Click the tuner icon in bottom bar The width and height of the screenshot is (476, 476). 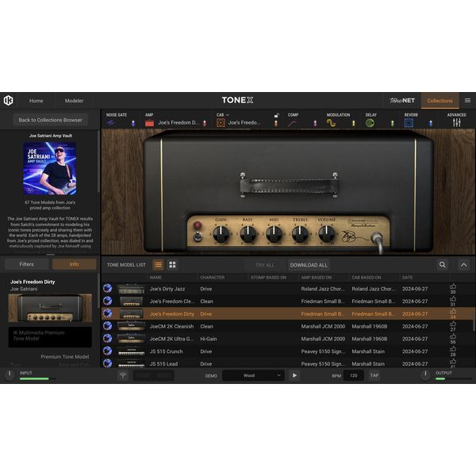123,375
